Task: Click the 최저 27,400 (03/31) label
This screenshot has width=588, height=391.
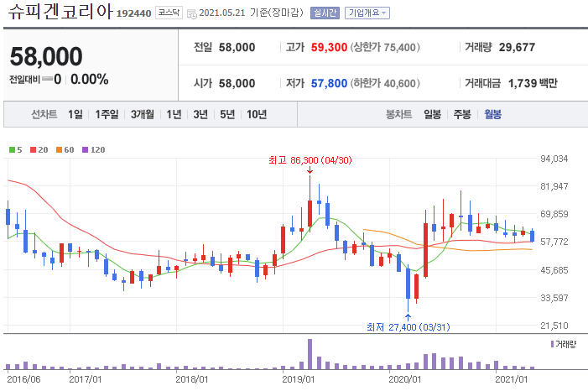Action: (x=408, y=327)
